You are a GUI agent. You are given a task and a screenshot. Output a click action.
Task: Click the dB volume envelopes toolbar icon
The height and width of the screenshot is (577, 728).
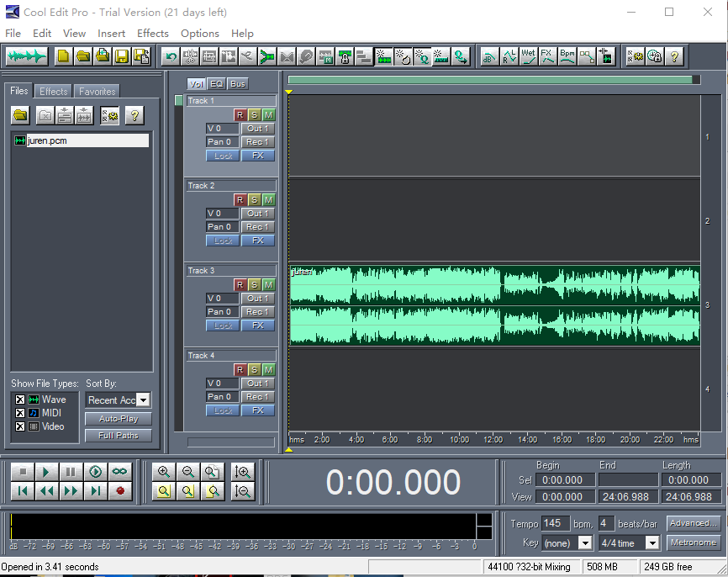coord(489,56)
